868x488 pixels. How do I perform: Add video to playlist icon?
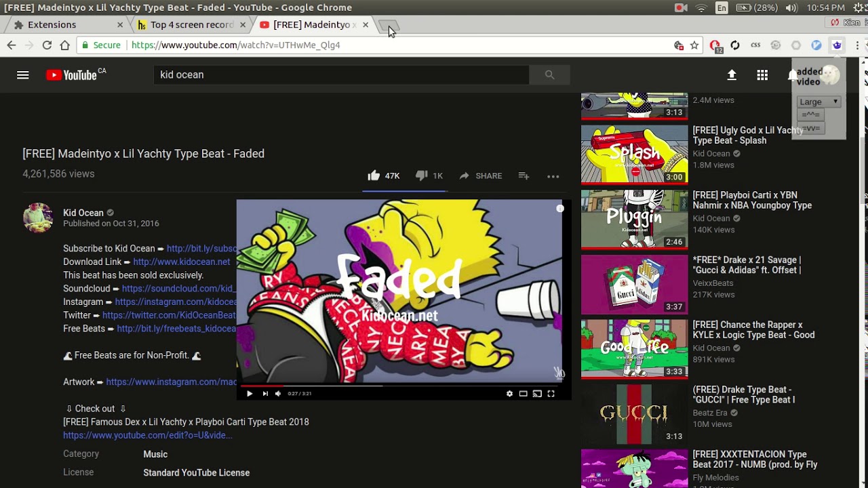pos(524,176)
